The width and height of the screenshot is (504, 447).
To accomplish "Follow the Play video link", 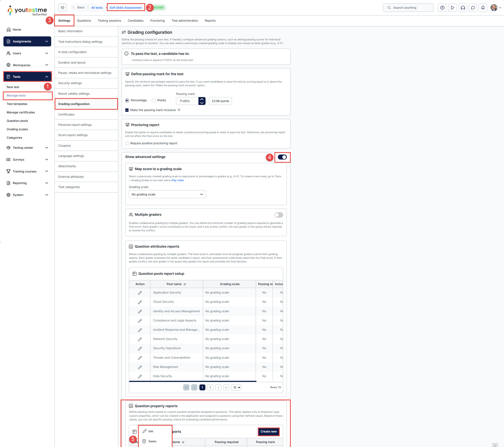I will (x=177, y=180).
